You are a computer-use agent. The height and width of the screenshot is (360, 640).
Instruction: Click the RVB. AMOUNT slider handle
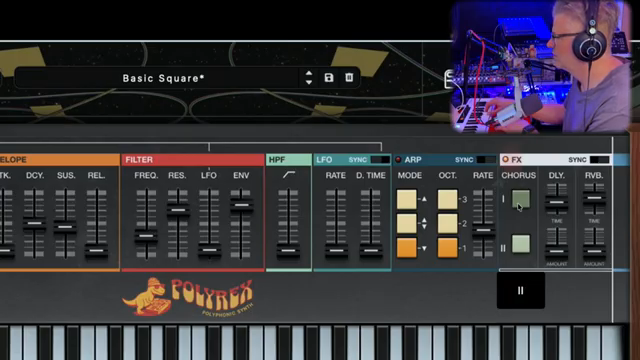point(594,251)
